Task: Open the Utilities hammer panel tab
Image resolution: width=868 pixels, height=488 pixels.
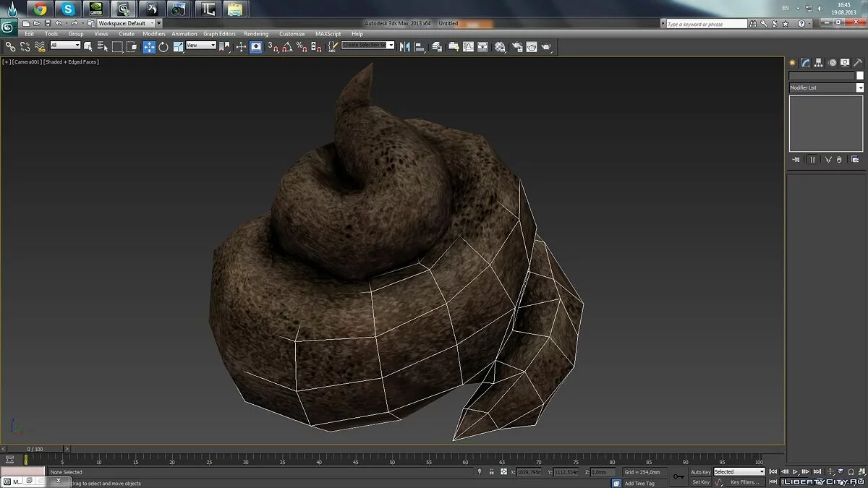Action: pyautogui.click(x=859, y=63)
